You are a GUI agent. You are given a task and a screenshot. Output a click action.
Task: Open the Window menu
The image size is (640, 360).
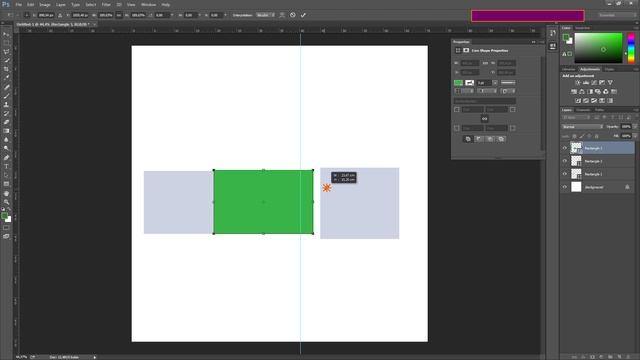[x=149, y=4]
